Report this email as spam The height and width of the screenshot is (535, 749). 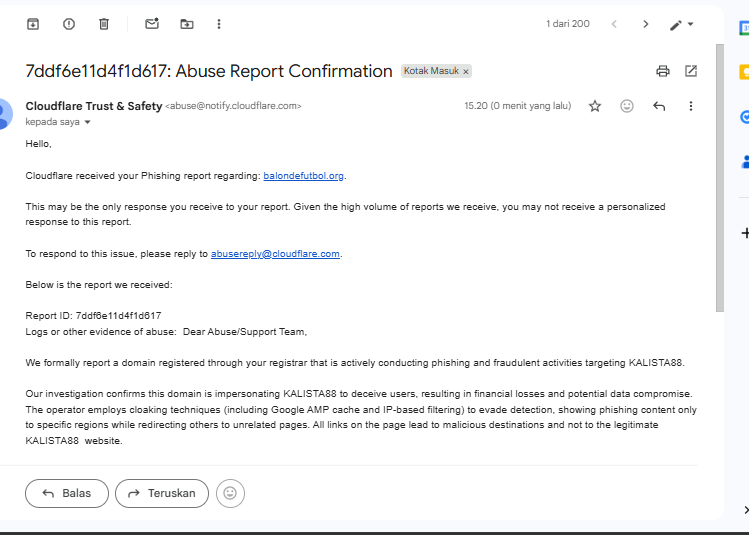pyautogui.click(x=69, y=24)
